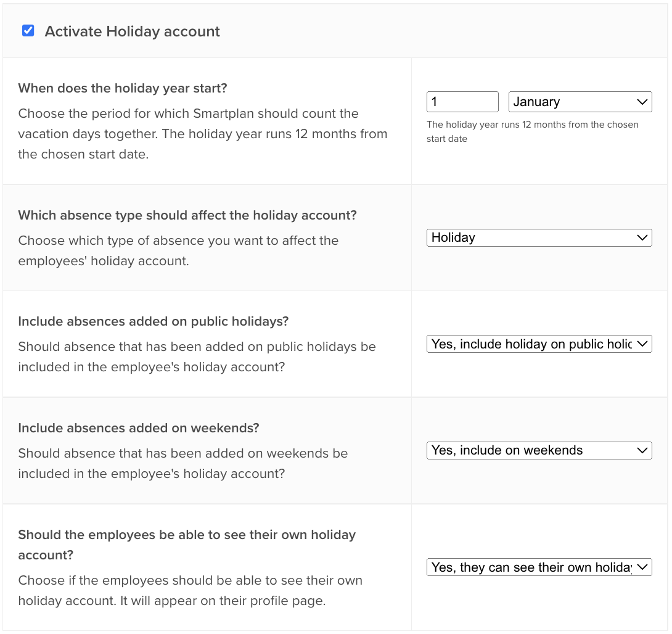Click the description about absence added on weekends
Viewport: 672px width, 634px height.
click(x=183, y=463)
